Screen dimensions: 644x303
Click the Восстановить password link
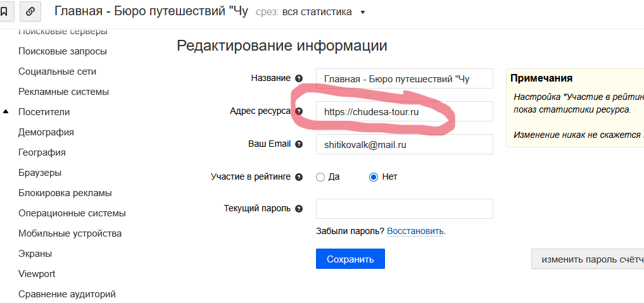point(415,231)
